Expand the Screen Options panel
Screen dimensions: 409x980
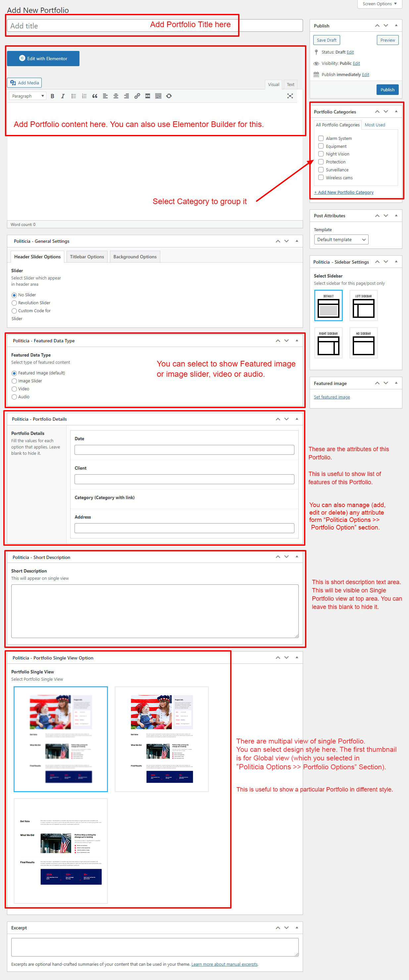379,4
